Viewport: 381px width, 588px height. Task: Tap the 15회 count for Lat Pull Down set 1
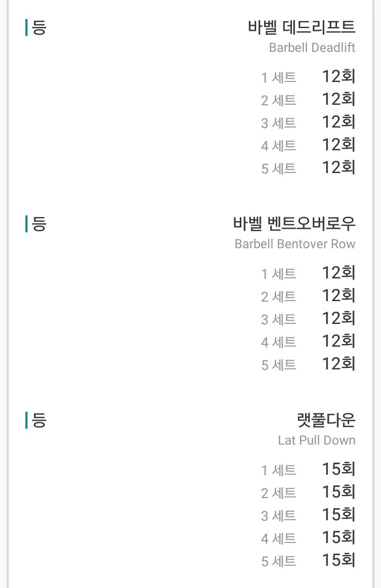pyautogui.click(x=338, y=469)
